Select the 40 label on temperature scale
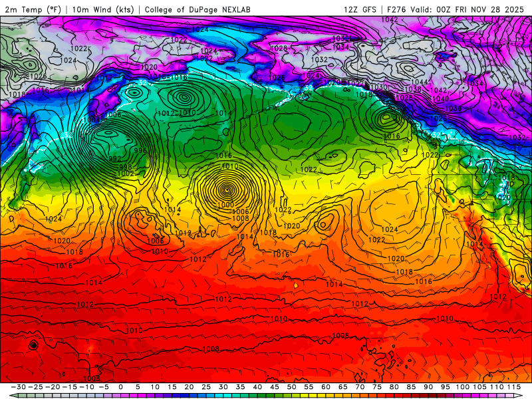The width and height of the screenshot is (532, 399). (257, 387)
